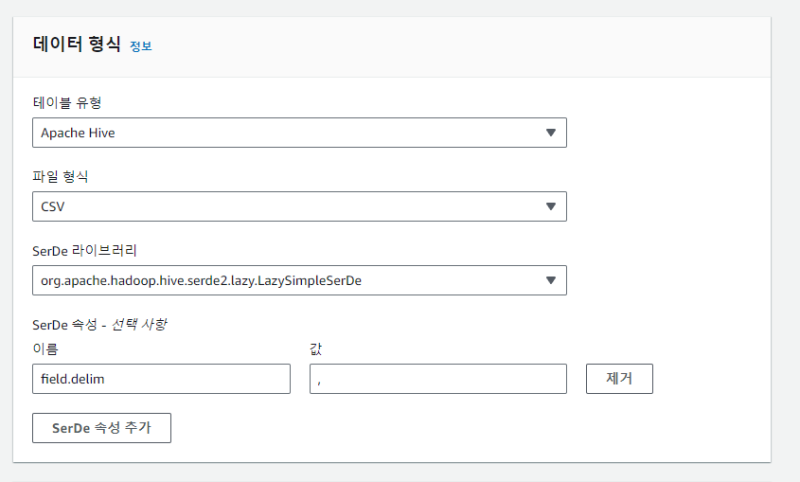Click the 파일 형식 label
This screenshot has width=800, height=482.
pyautogui.click(x=61, y=176)
